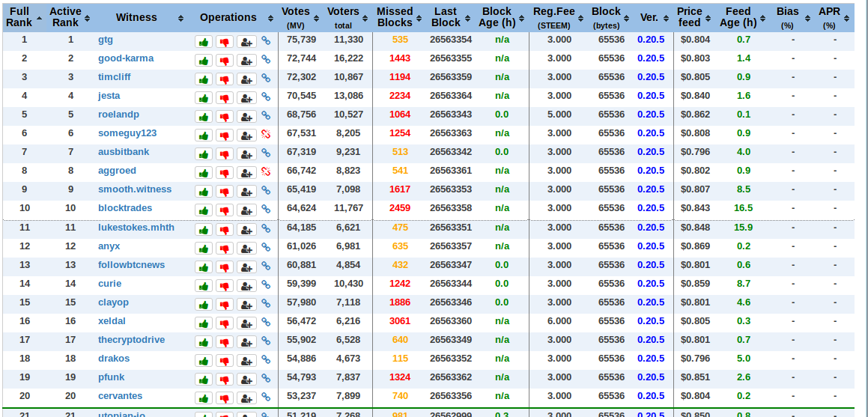Click thumbs-down icon in jesta row
Image resolution: width=868 pixels, height=417 pixels.
click(x=225, y=98)
